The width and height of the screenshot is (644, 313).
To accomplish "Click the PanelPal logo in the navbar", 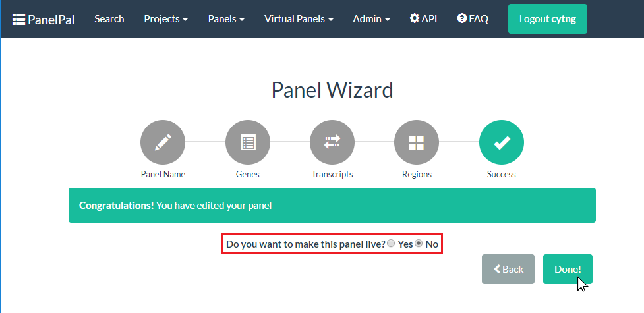I will [43, 19].
